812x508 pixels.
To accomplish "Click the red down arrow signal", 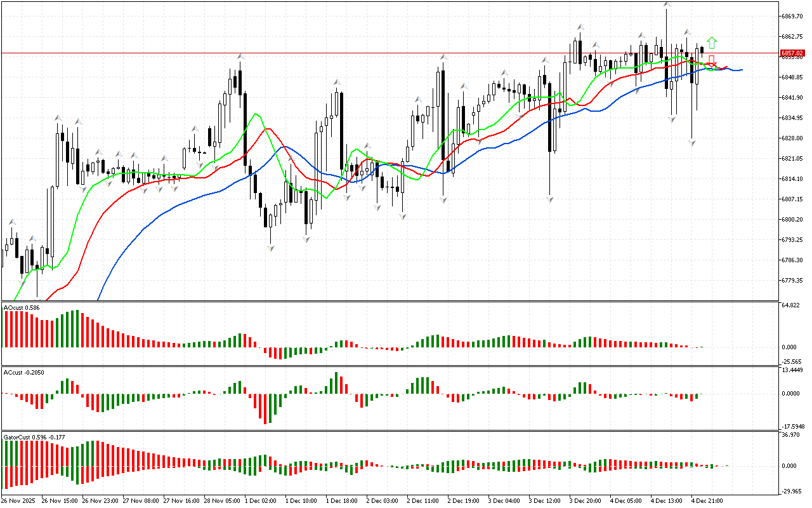I will click(x=711, y=62).
